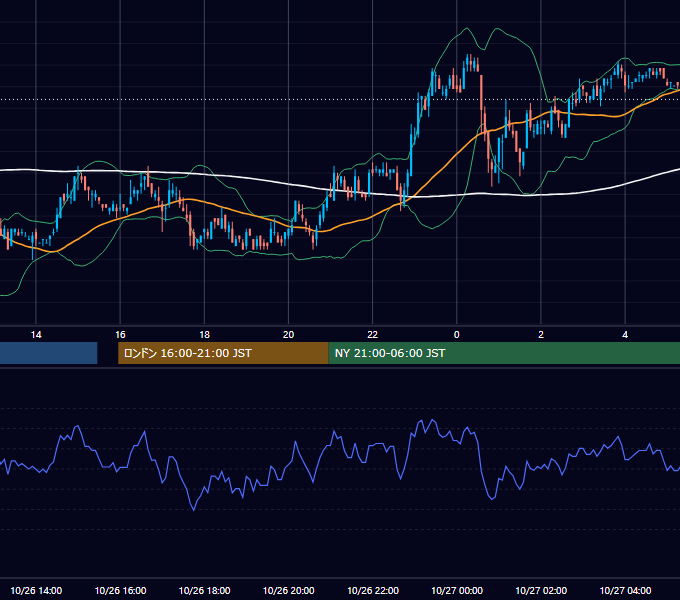Viewport: 680px width, 600px height.
Task: Click the 20 hour axis label
Action: 288,334
